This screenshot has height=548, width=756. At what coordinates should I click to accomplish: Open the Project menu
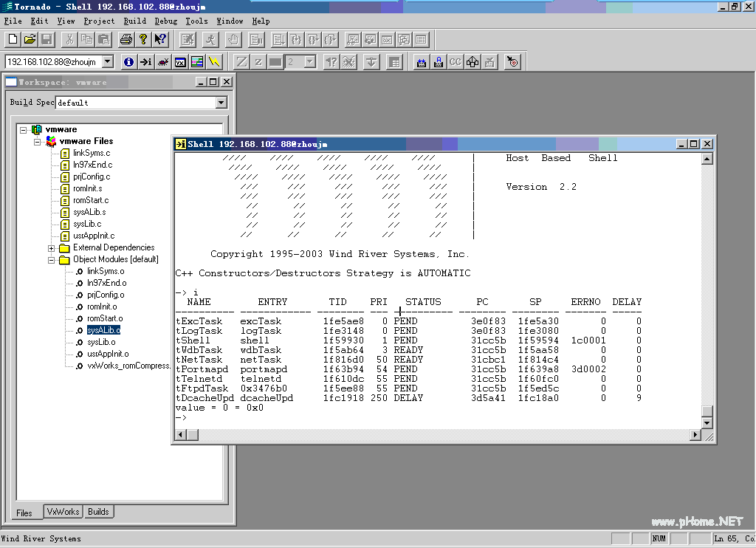pyautogui.click(x=100, y=21)
